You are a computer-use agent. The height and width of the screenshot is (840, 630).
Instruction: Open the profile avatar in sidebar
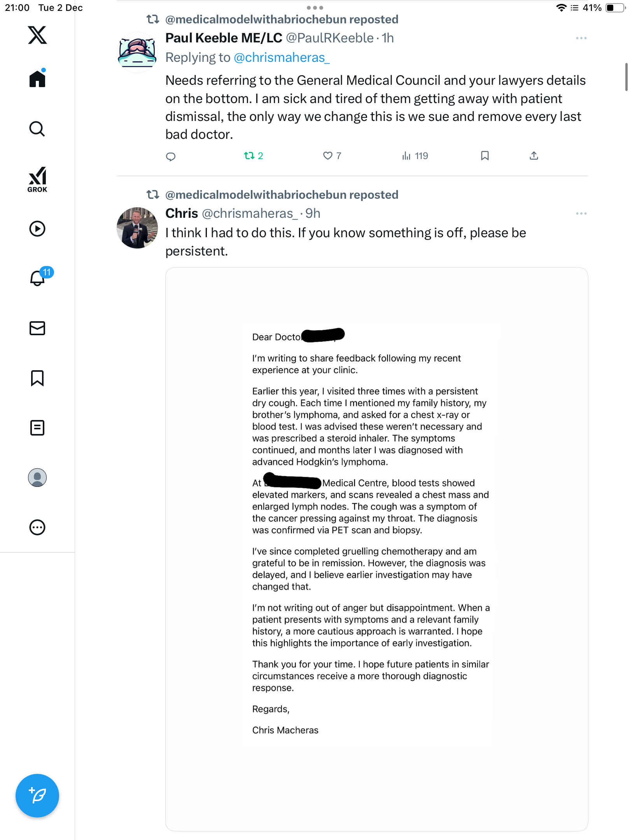37,478
